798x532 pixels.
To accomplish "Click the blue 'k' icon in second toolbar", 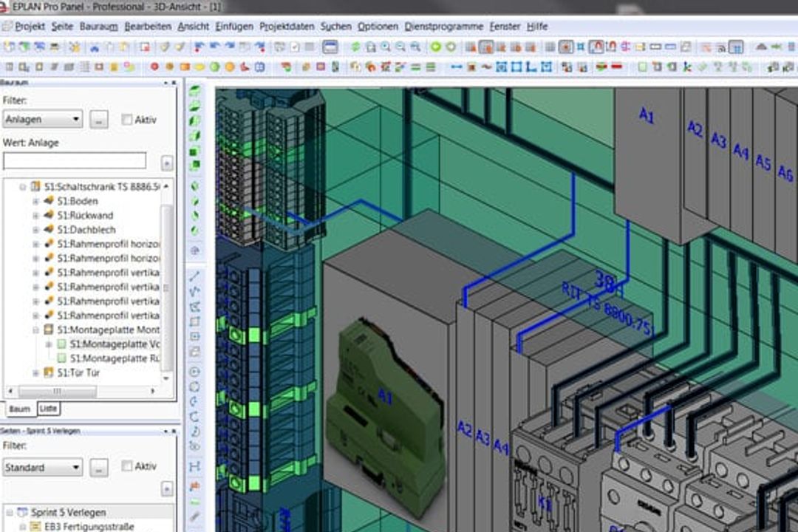I will tap(687, 66).
